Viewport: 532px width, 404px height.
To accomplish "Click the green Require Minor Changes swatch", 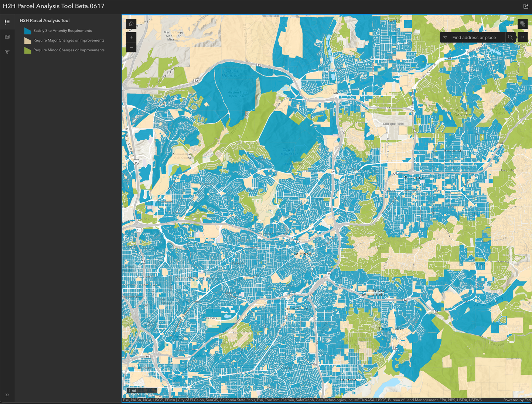I will 28,50.
